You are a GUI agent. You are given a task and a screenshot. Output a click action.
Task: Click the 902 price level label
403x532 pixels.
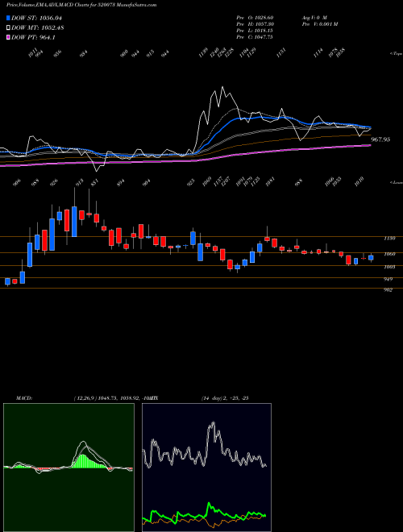coord(388,289)
